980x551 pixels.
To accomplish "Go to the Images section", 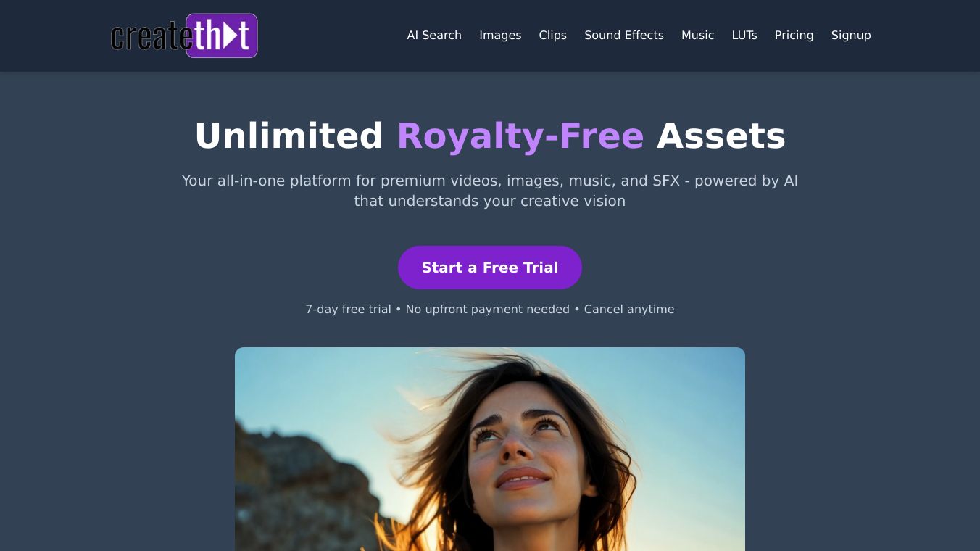I will (500, 36).
